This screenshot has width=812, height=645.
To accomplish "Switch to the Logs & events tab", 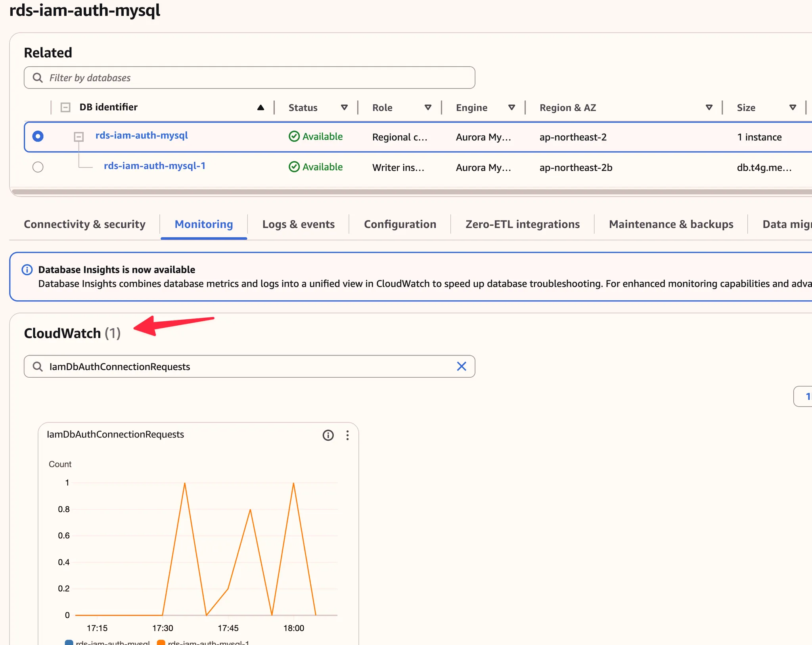I will pos(298,225).
